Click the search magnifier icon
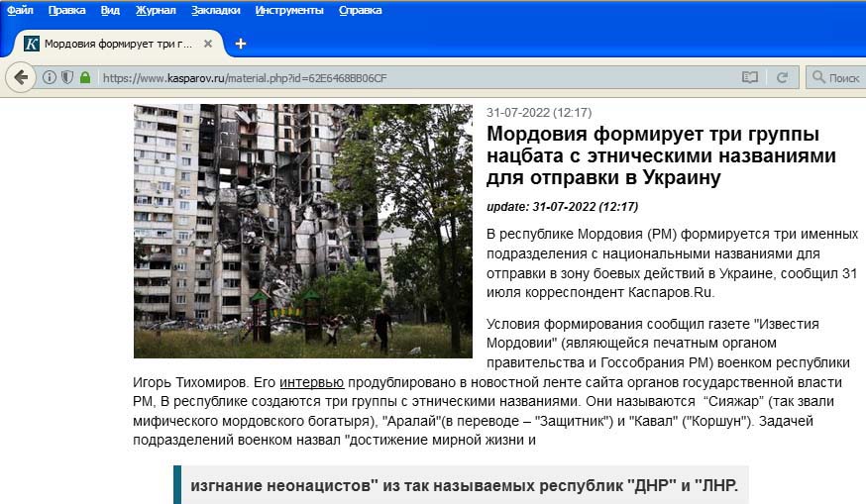866x504 pixels. pyautogui.click(x=818, y=77)
